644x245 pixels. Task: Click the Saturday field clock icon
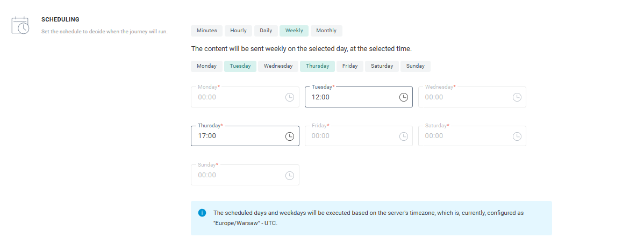tap(517, 136)
